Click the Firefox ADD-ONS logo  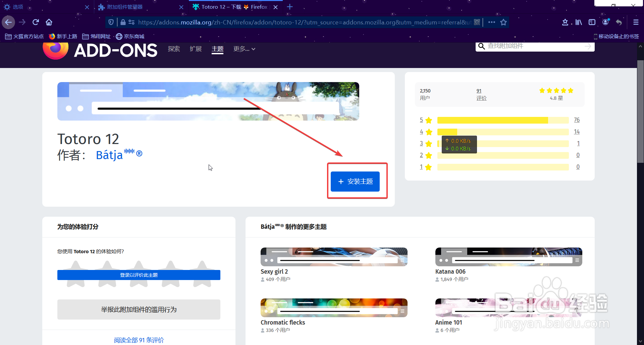[x=100, y=50]
